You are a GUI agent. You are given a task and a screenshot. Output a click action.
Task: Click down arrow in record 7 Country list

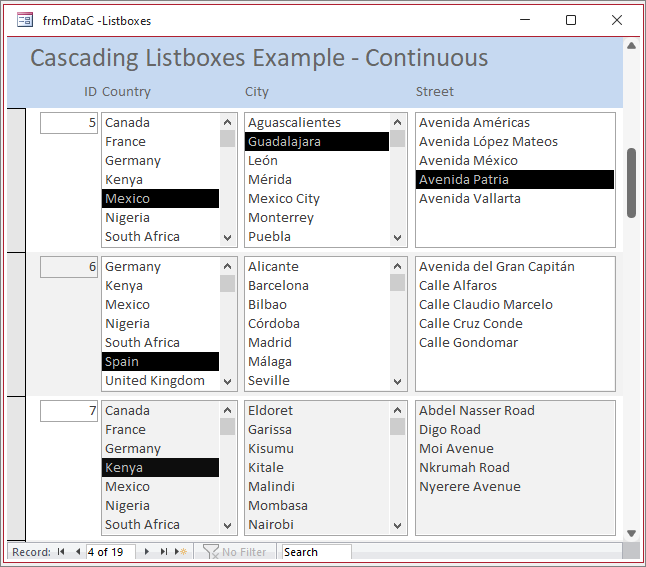tap(227, 526)
